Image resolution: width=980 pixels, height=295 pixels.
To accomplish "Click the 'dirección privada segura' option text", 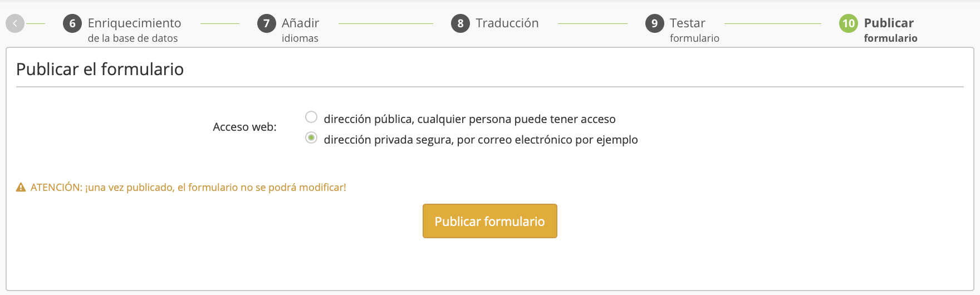I will [481, 140].
